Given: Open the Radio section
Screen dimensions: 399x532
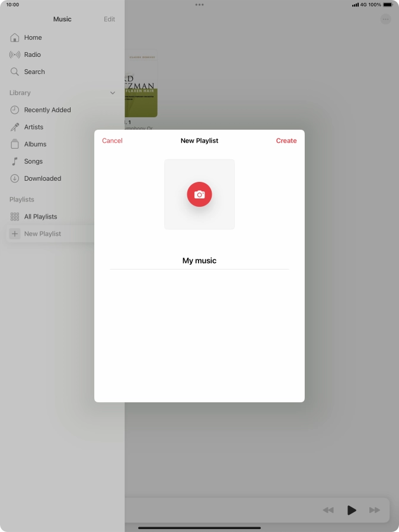Looking at the screenshot, I should click(x=32, y=55).
